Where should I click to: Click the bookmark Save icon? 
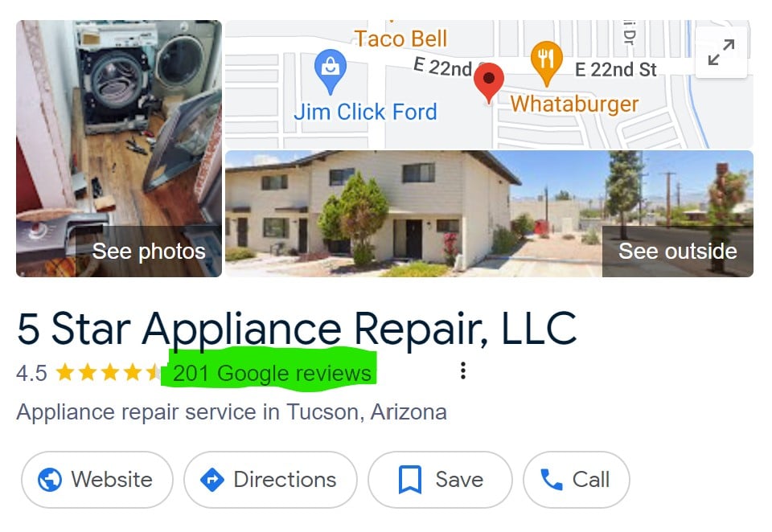(409, 479)
